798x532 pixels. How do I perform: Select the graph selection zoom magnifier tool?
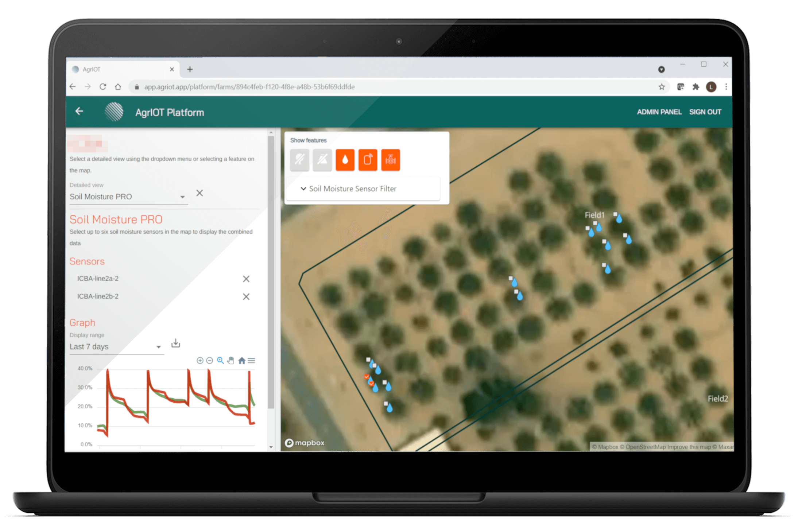220,361
